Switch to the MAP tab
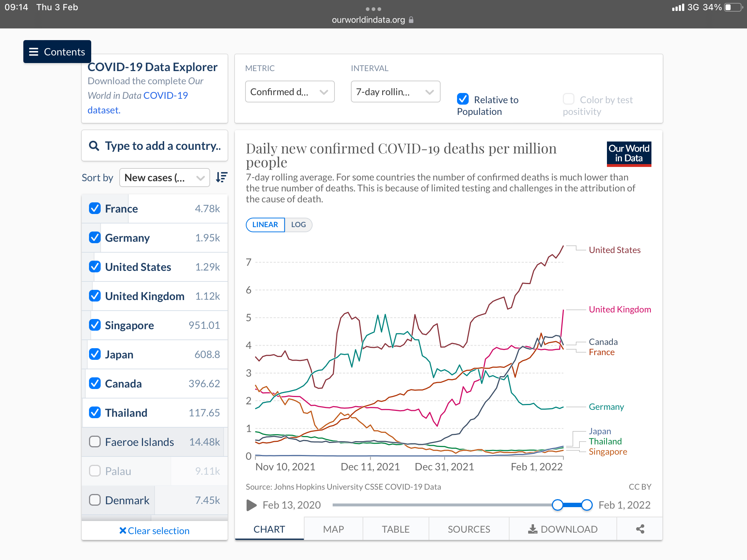 click(x=333, y=529)
